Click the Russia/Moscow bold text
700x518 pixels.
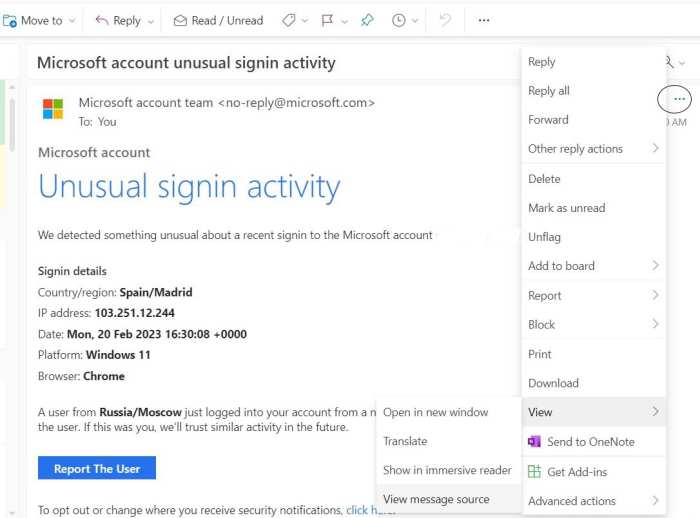[x=140, y=412]
